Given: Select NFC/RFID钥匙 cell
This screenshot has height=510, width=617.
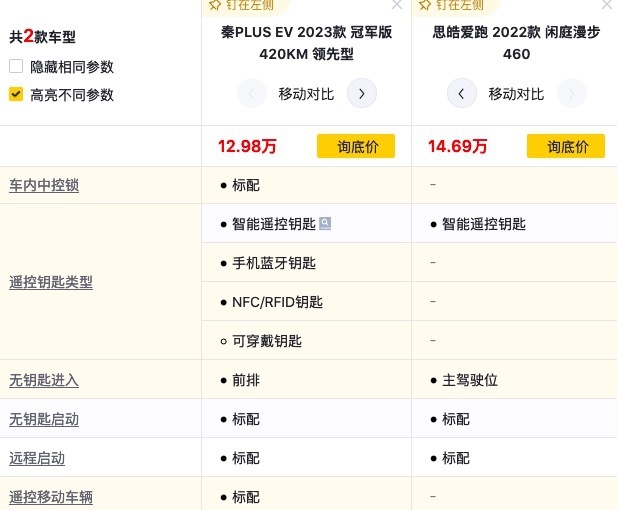Looking at the screenshot, I should click(x=307, y=301).
